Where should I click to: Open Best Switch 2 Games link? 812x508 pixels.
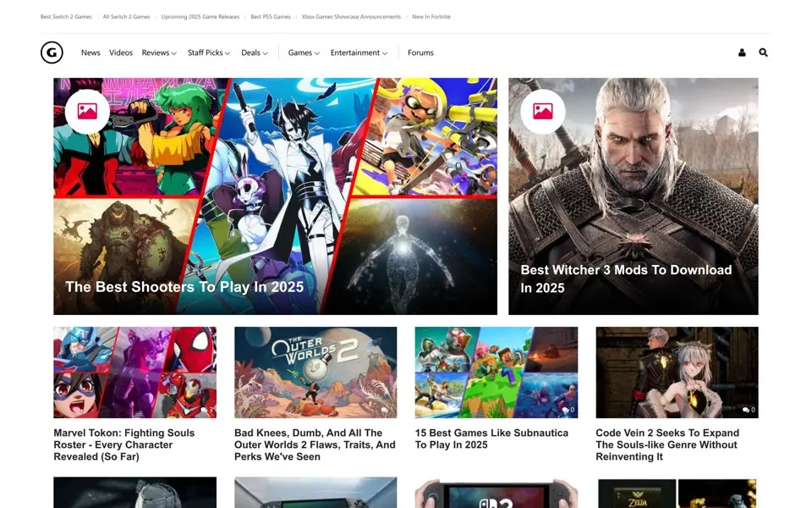coord(66,17)
